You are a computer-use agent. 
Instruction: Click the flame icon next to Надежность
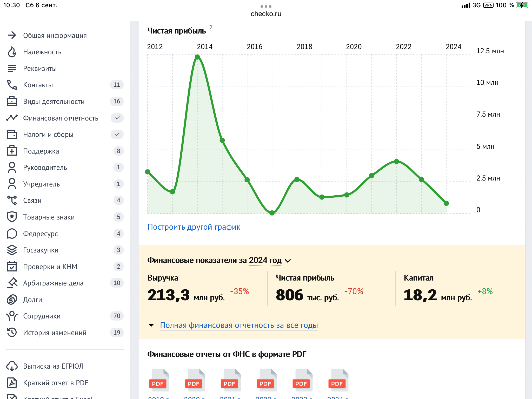pyautogui.click(x=12, y=52)
